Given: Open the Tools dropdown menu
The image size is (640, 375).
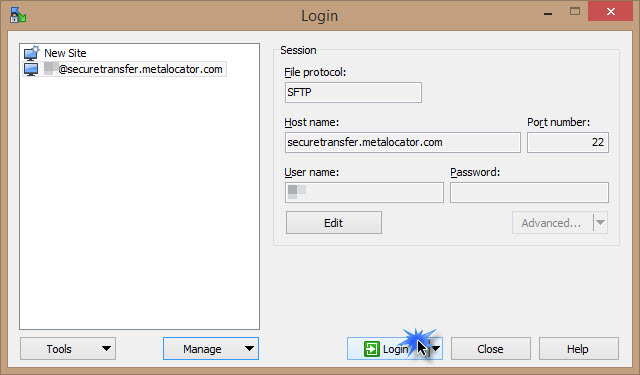Looking at the screenshot, I should pyautogui.click(x=68, y=349).
